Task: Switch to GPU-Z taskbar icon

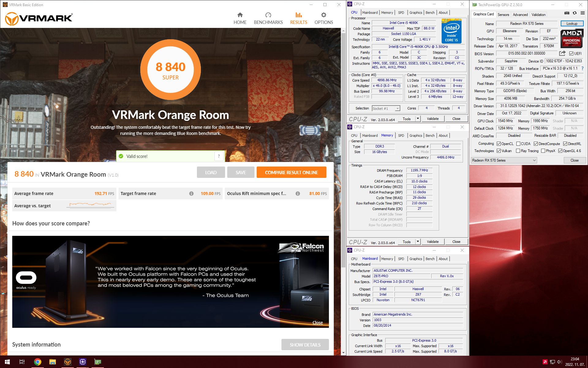Action: tap(98, 362)
